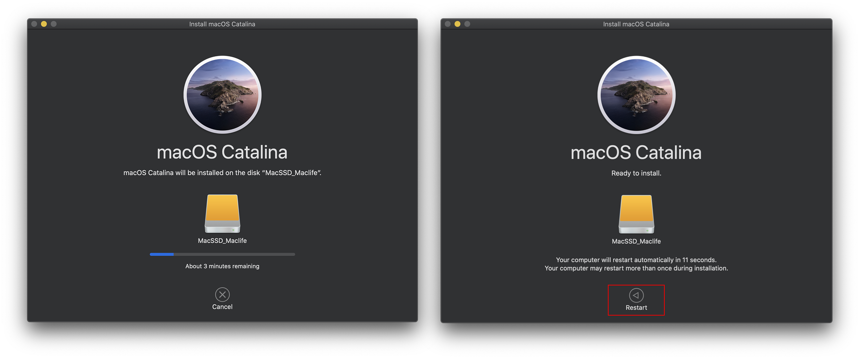This screenshot has width=868, height=358.
Task: Click the yellow minimize dot on the left window
Action: coord(43,24)
